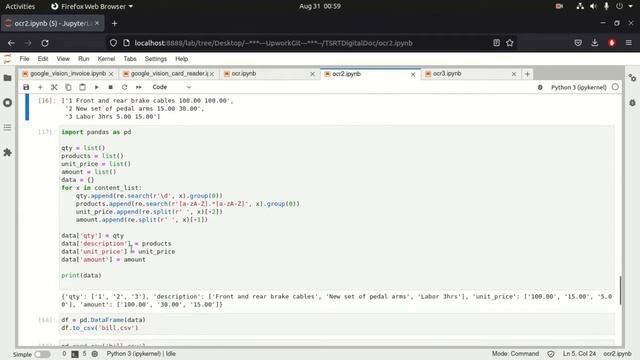Open clock and calendar at Aug 31
This screenshot has width=640, height=360.
pos(320,6)
